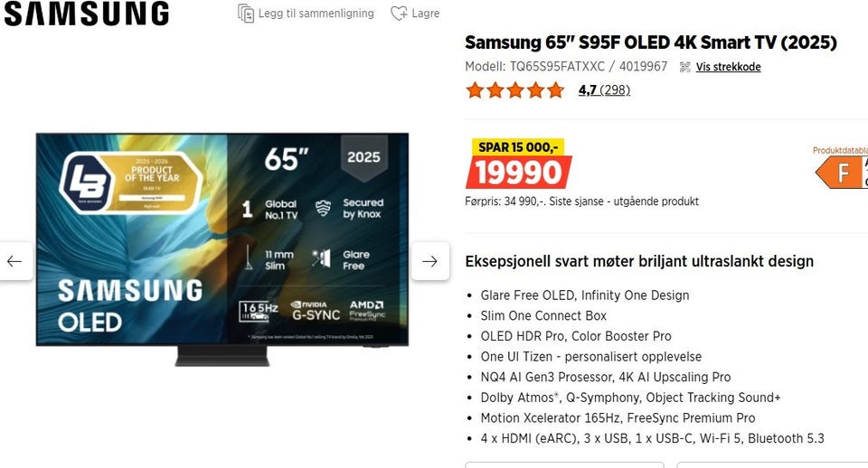Click the 19990 price tag
Viewport: 868px width, 468px height.
[x=519, y=172]
